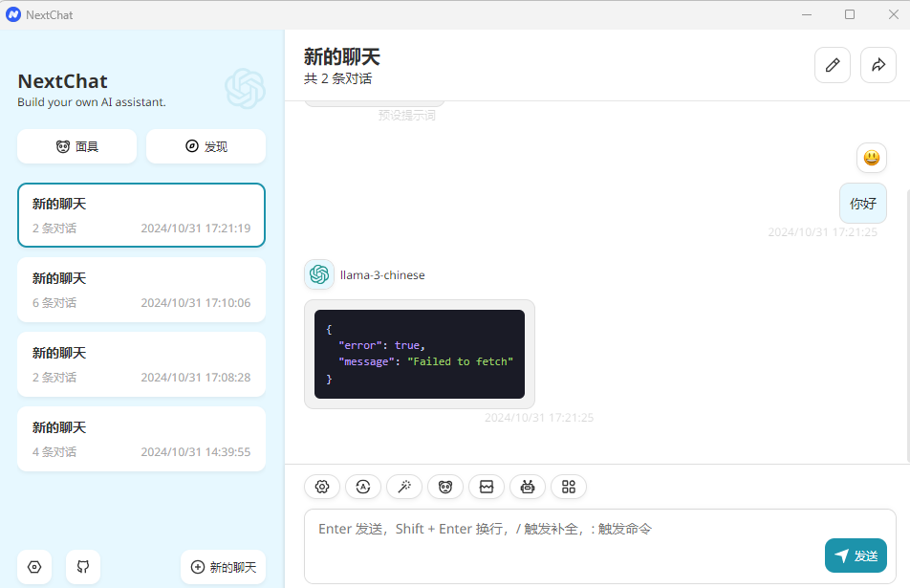The height and width of the screenshot is (588, 910).
Task: Start a 新的聊天 from sidebar bottom
Action: coord(223,567)
